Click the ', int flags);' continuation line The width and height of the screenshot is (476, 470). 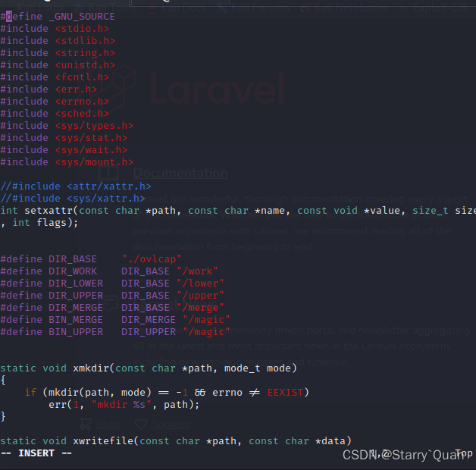click(x=39, y=223)
